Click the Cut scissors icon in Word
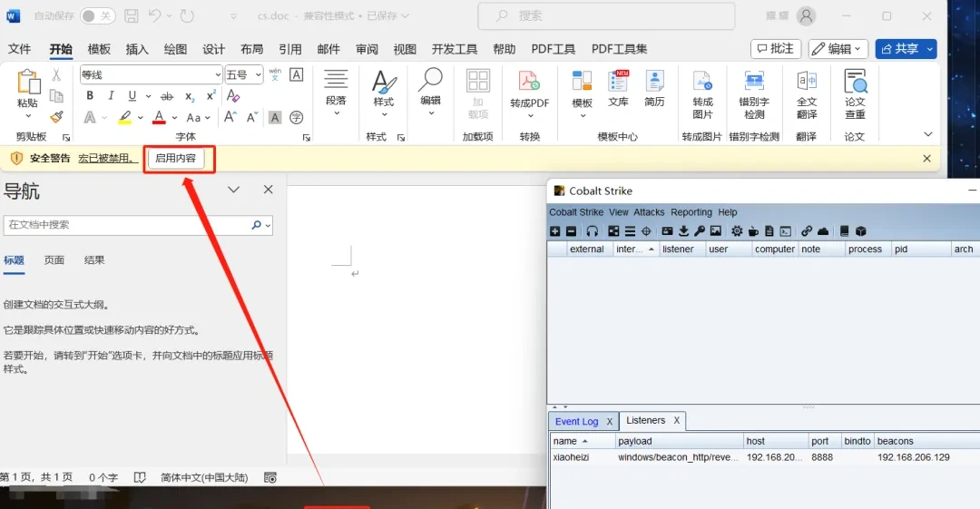 tap(56, 75)
